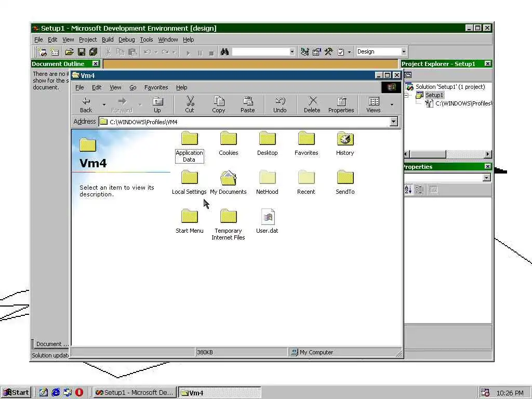Screen dimensions: 532x399
Task: Click Add New Item icon in toolbar
Action: (54, 52)
